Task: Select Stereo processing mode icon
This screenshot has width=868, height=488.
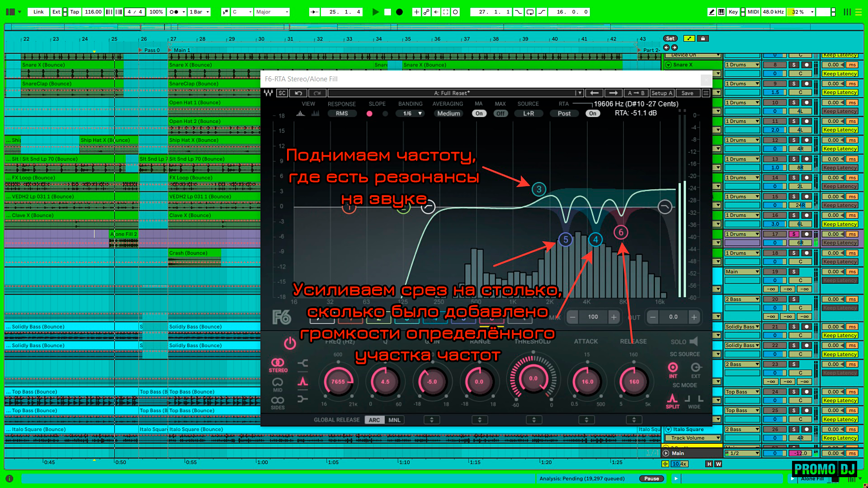Action: (x=278, y=365)
